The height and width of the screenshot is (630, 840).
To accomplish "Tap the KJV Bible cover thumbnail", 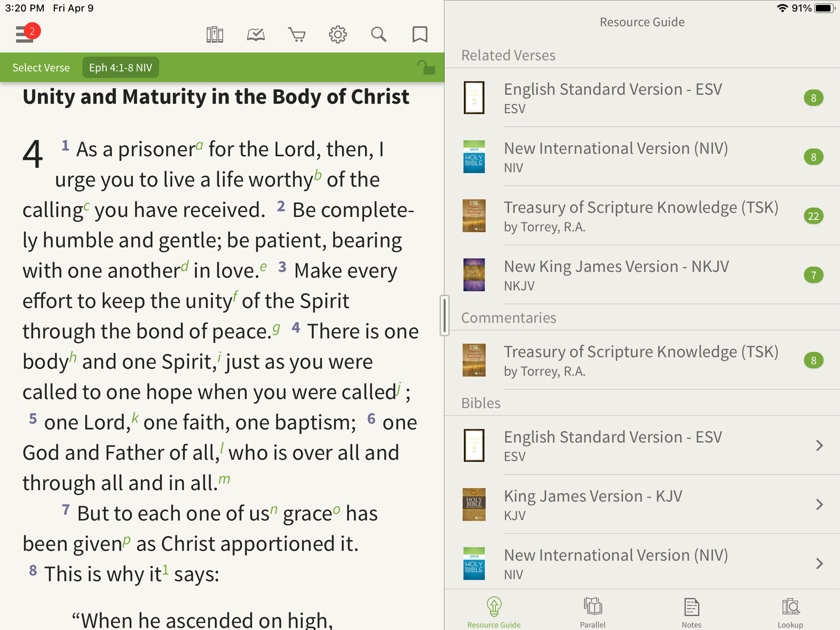I will (474, 504).
